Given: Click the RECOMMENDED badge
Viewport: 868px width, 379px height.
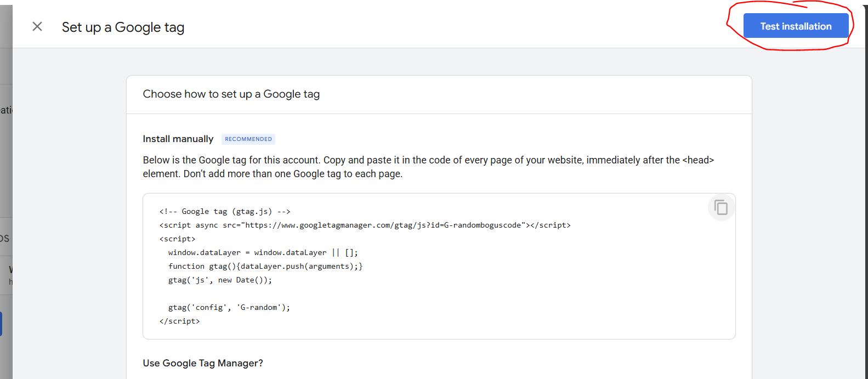Looking at the screenshot, I should tap(248, 139).
